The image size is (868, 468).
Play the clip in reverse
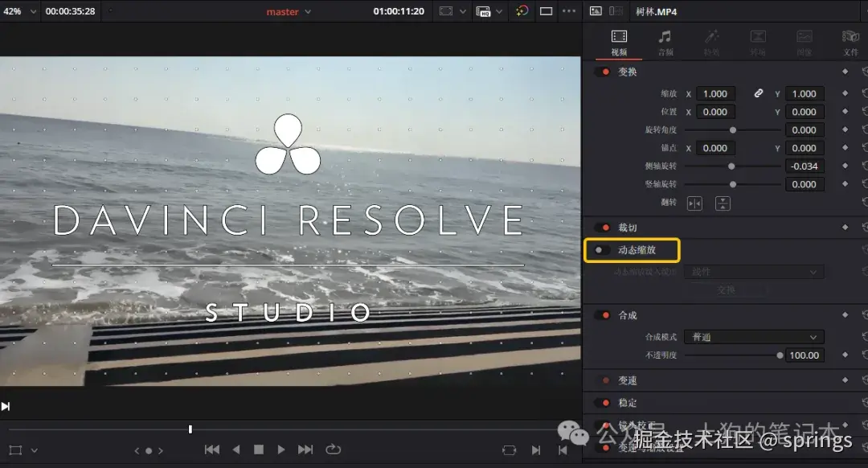[x=236, y=450]
